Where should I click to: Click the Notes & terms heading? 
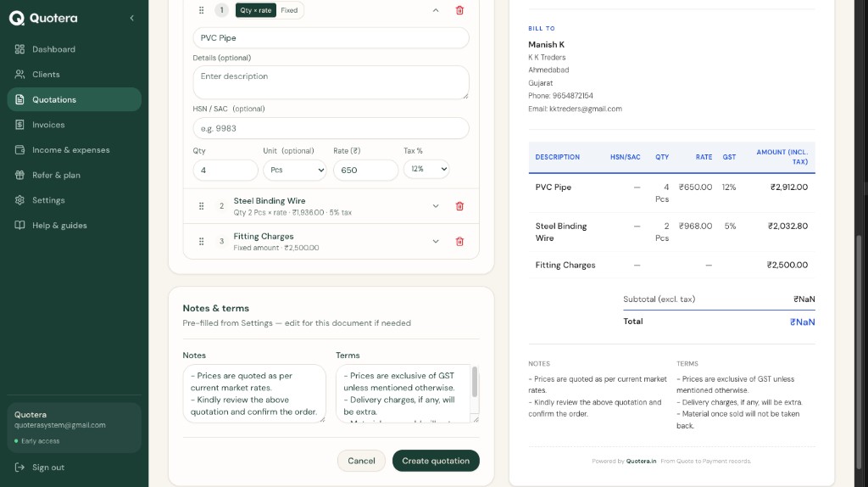(x=216, y=309)
